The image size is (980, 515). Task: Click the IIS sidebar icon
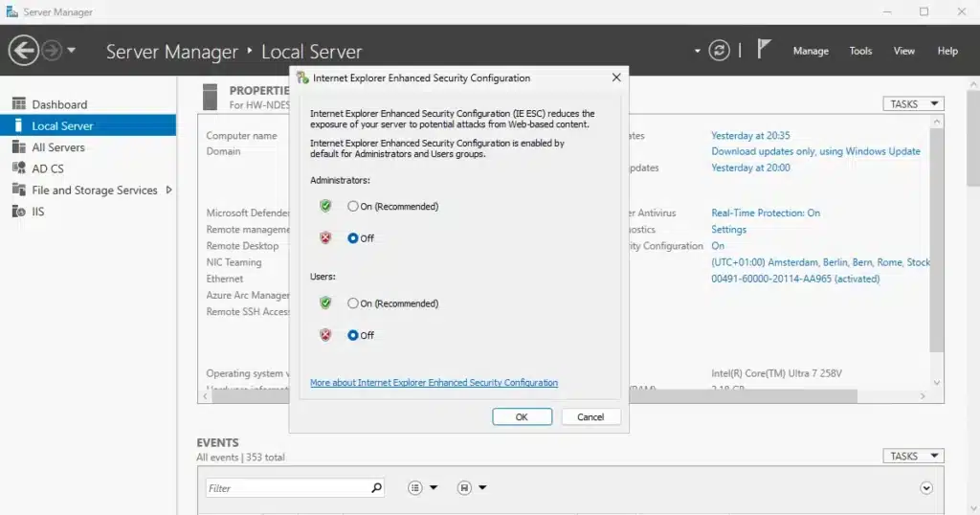(x=17, y=212)
